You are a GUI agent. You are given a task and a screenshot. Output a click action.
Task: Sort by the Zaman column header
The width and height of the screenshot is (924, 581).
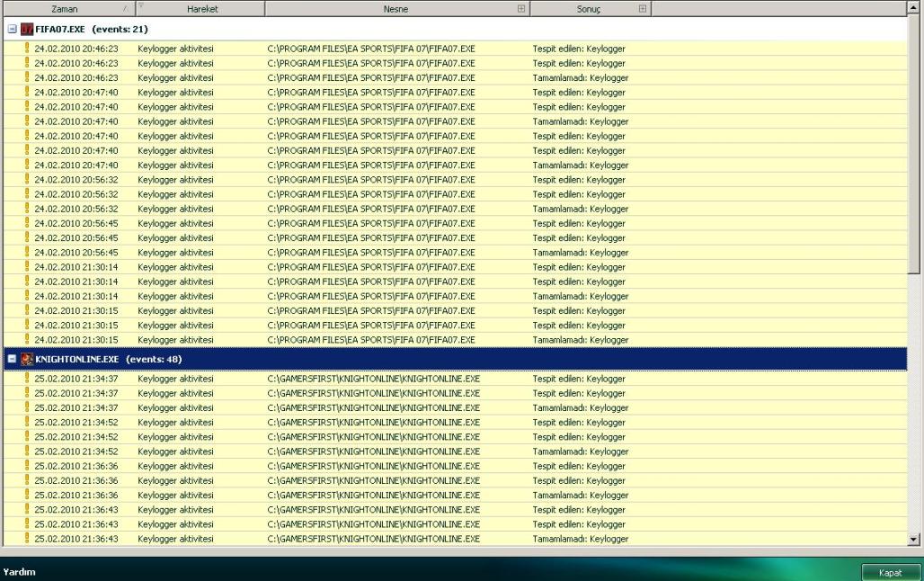pos(63,9)
